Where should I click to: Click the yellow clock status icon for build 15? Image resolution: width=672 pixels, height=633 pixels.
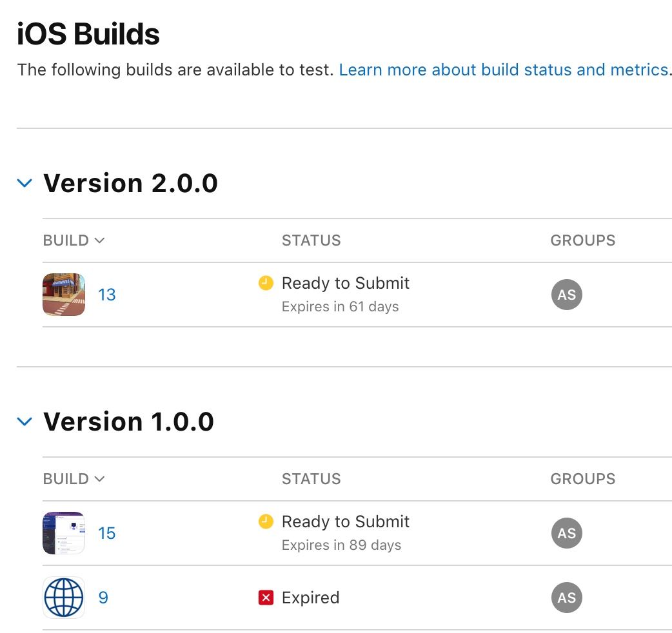tap(266, 521)
